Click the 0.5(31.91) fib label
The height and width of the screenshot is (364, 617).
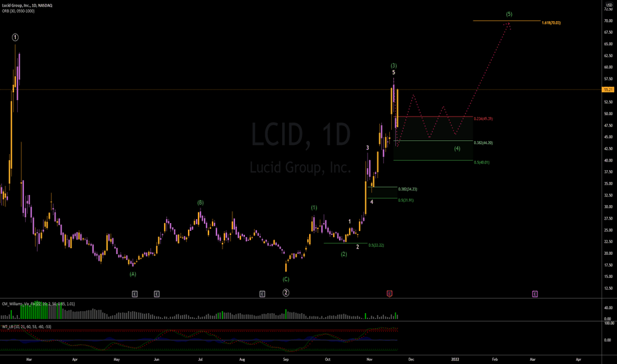pyautogui.click(x=406, y=201)
